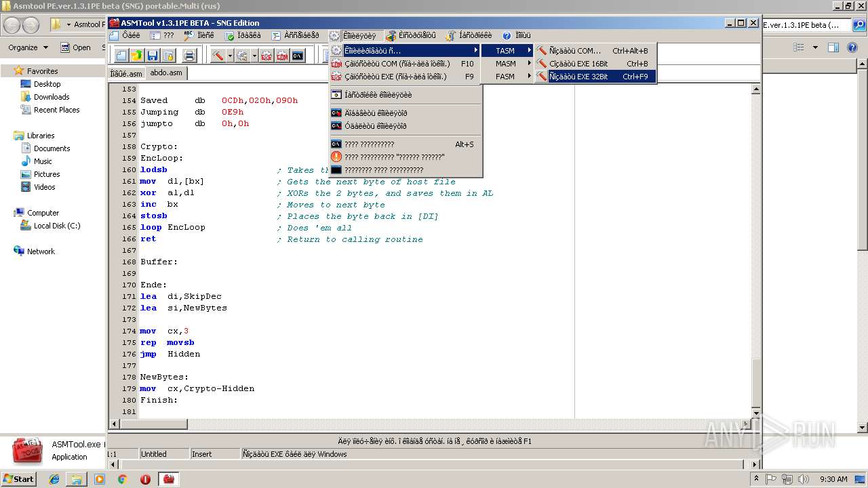Open the menu with the list-lines icon
The height and width of the screenshot is (488, 868).
296,35
